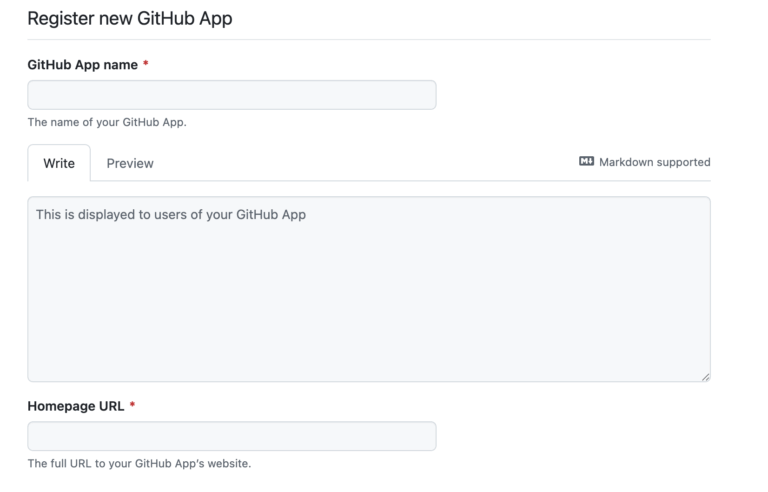Click the Markdown logo icon

[587, 162]
